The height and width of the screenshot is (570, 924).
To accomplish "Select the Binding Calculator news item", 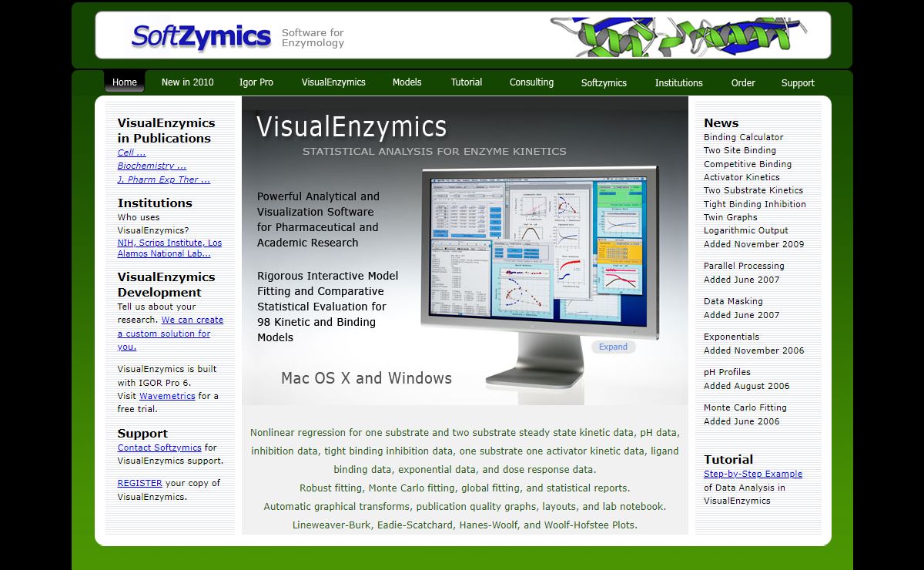I will click(743, 137).
